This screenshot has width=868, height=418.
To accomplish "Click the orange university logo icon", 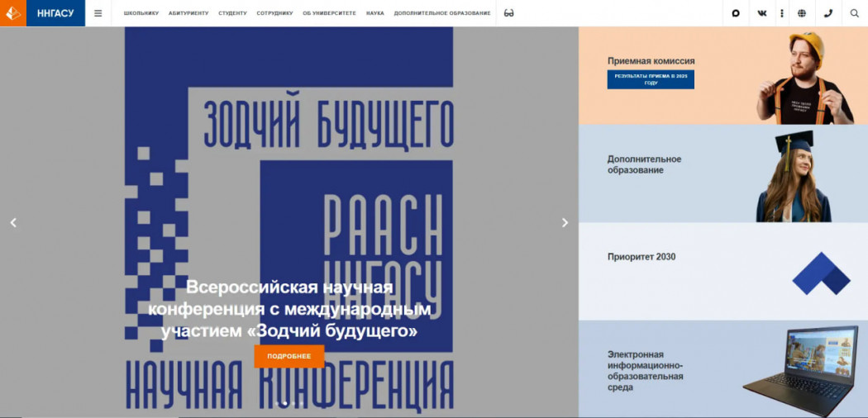I will [x=13, y=13].
